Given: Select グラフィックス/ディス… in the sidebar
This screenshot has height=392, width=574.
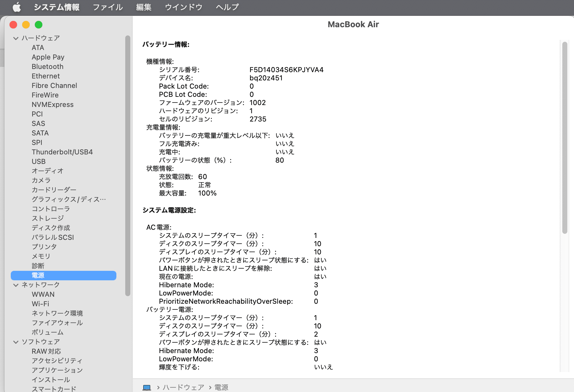Looking at the screenshot, I should tap(69, 199).
